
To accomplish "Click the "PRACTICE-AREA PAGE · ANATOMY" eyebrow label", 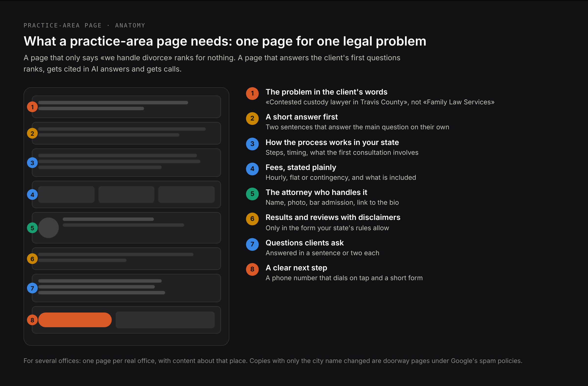I will (x=84, y=25).
